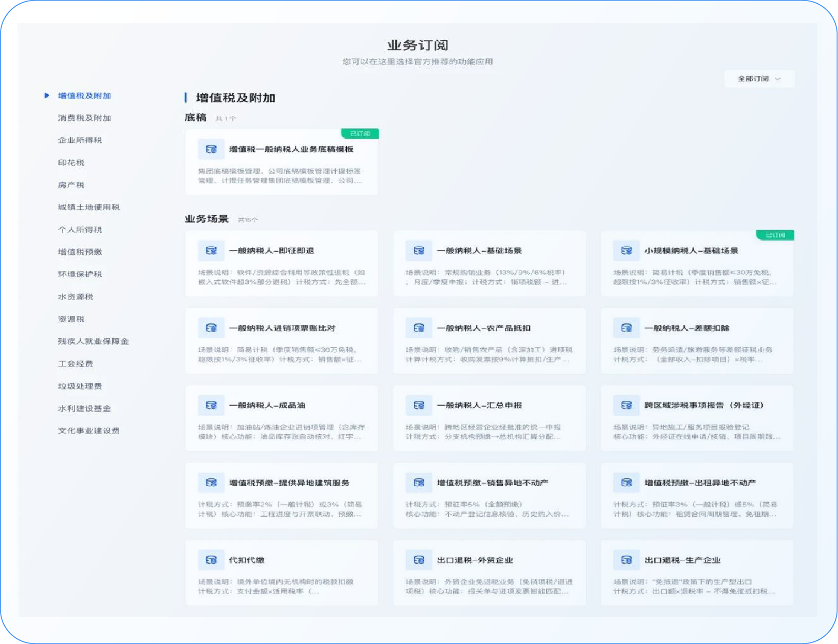This screenshot has height=644, width=838.
Task: Select 企业所得税 in the sidebar
Action: click(80, 140)
